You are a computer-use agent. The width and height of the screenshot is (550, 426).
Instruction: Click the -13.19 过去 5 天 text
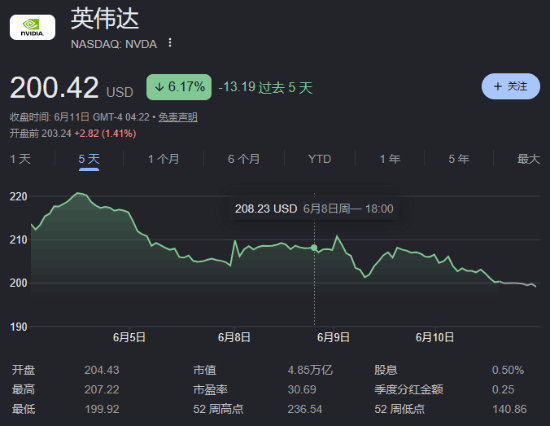coord(265,87)
